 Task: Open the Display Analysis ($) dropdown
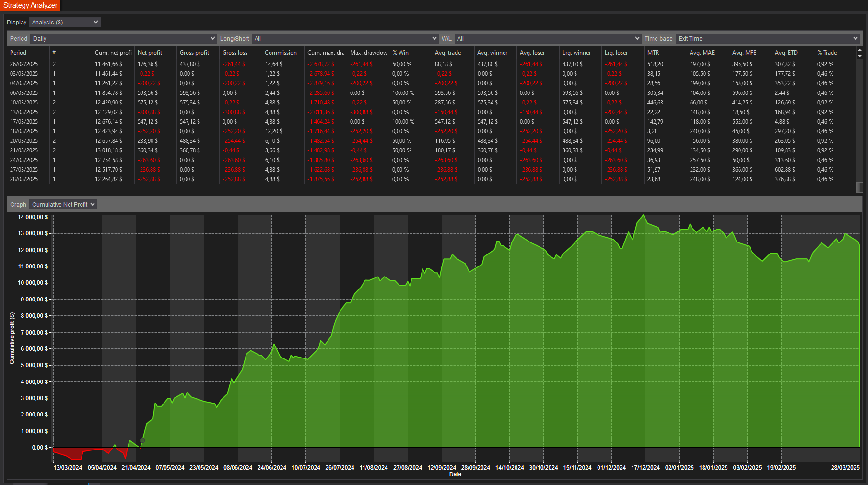(x=65, y=23)
